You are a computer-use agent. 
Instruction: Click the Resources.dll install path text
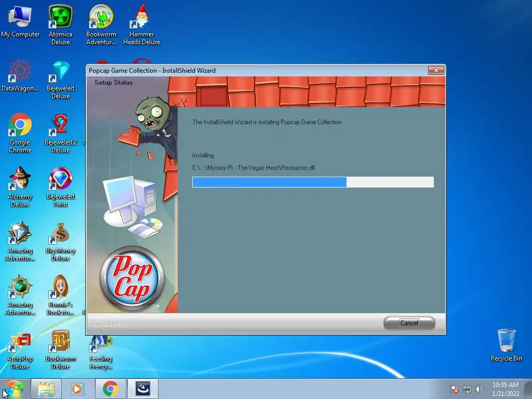[x=254, y=168]
